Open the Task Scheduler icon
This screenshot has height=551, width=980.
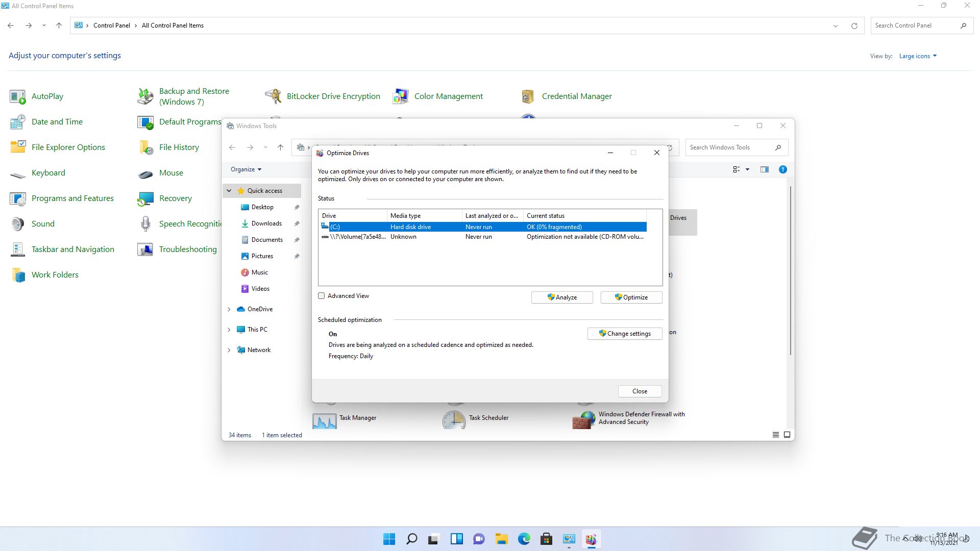point(454,420)
